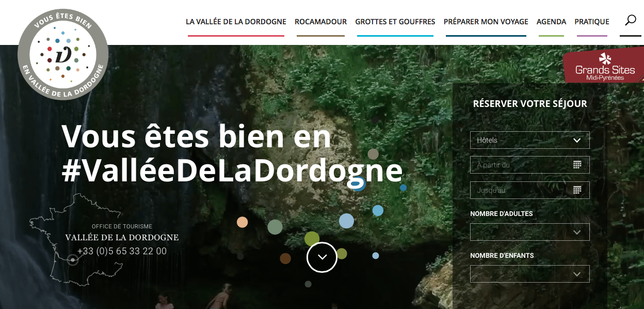Open calendar icon in Jusqu'au field

[x=577, y=190]
